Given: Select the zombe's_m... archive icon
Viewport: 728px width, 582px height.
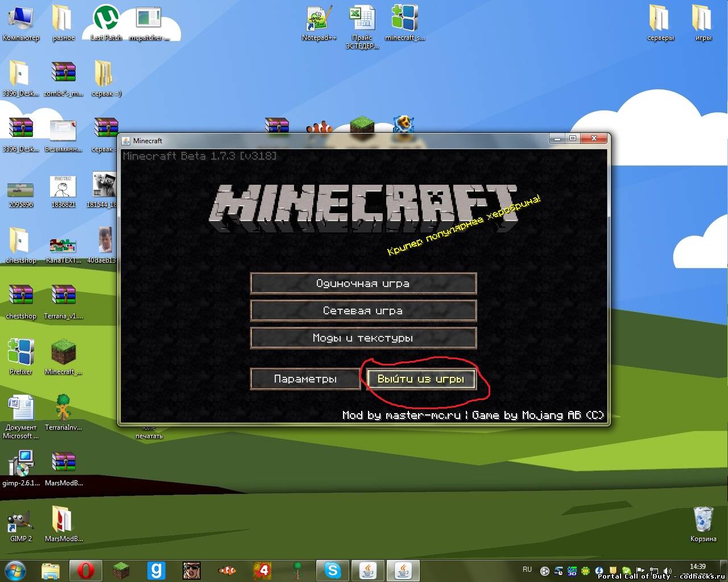Looking at the screenshot, I should [x=64, y=78].
